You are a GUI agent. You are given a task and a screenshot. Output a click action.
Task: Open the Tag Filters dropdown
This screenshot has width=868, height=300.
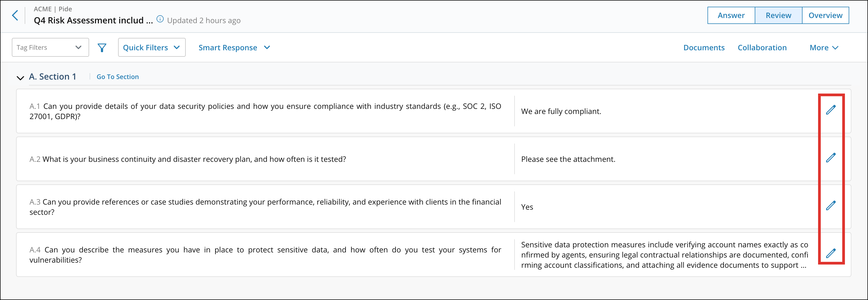(50, 47)
